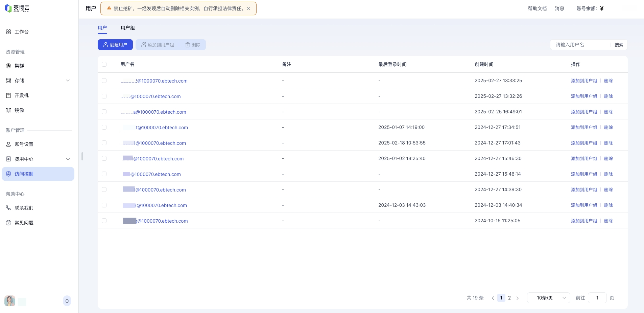This screenshot has height=313, width=644.
Task: Open 常见问题 FAQ question mark icon
Action: click(x=8, y=223)
